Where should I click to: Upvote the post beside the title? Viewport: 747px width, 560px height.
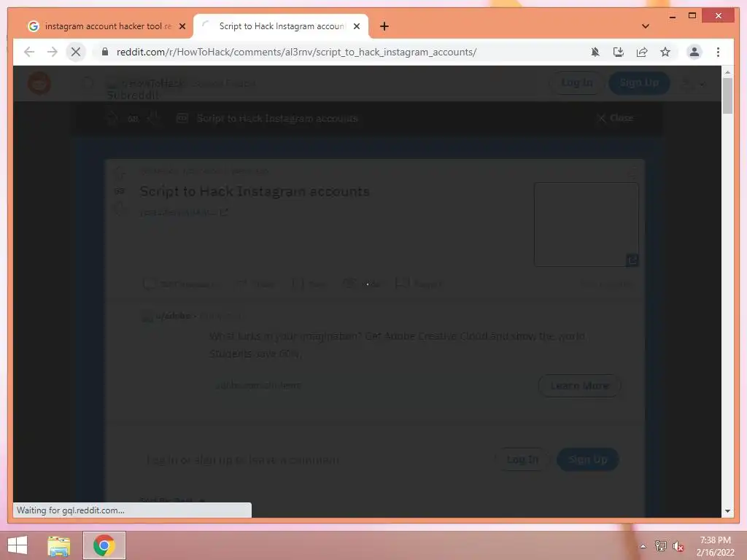119,174
